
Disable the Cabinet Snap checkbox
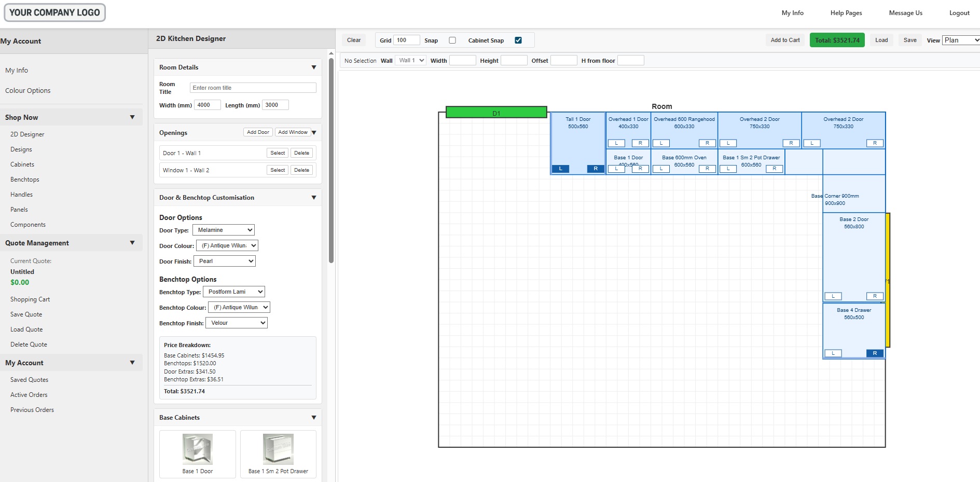coord(518,40)
